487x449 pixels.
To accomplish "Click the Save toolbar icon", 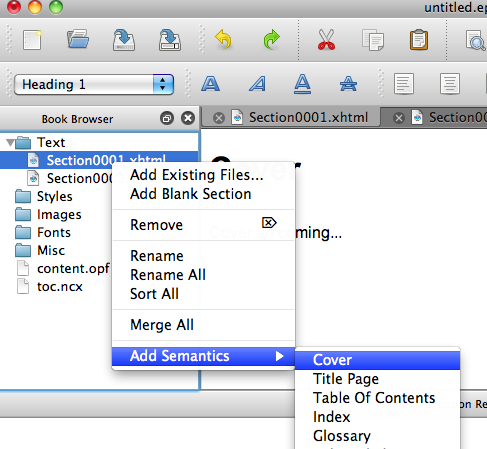I will point(124,40).
